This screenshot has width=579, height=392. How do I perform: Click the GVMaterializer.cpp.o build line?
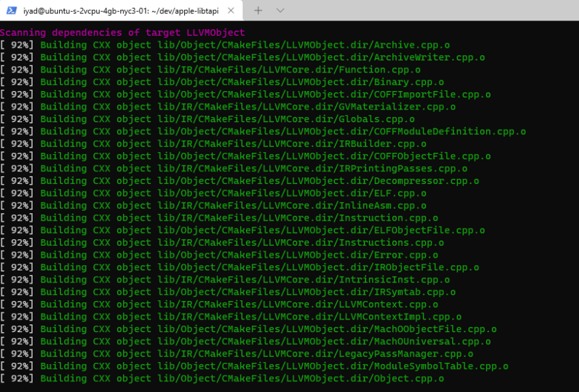point(228,107)
